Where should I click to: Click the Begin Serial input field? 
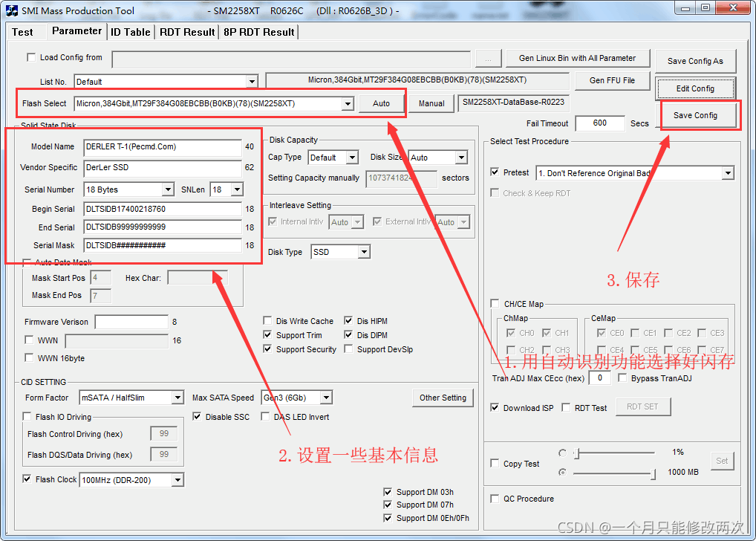[163, 209]
